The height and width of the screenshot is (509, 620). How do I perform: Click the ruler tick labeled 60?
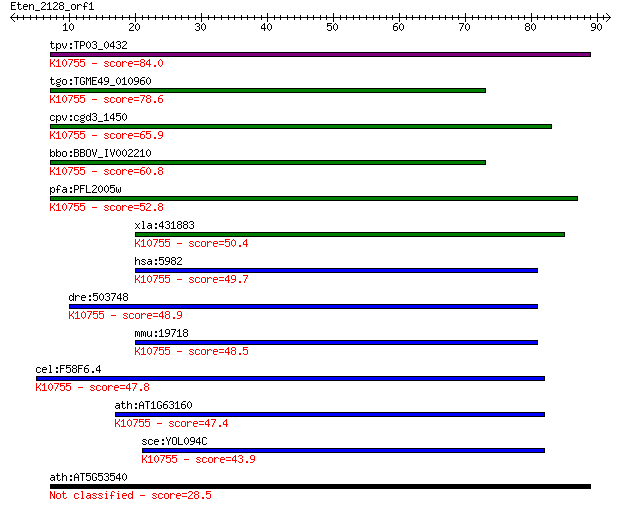[x=399, y=27]
